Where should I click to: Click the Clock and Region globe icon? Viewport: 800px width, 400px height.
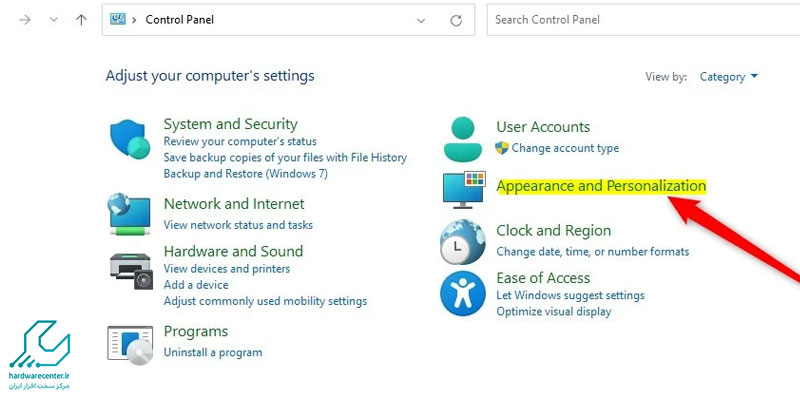coord(463,242)
